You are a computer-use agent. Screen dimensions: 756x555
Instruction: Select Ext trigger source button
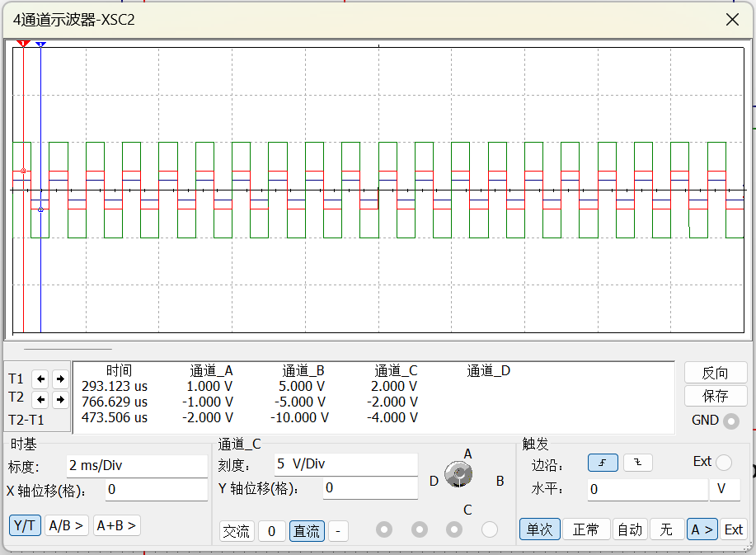pyautogui.click(x=734, y=529)
